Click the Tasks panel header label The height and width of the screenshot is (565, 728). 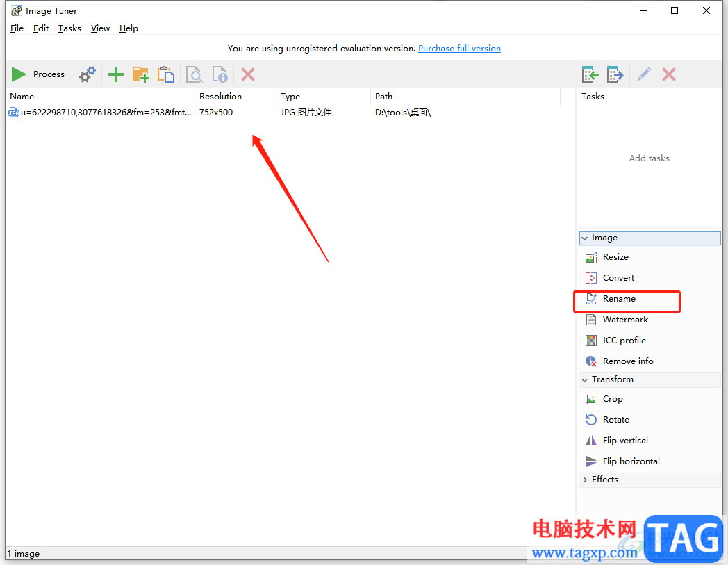tap(593, 96)
